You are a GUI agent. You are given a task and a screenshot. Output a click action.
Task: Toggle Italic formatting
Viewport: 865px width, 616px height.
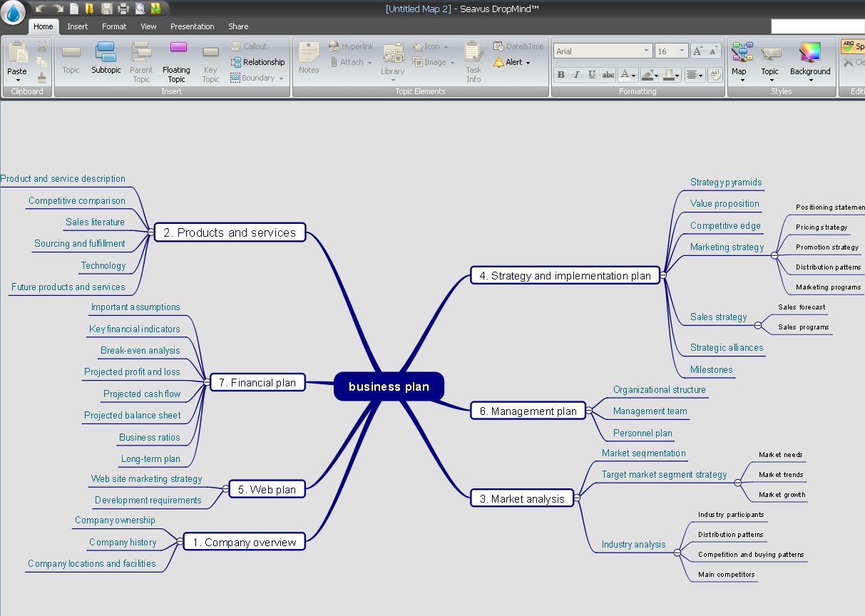pos(576,74)
